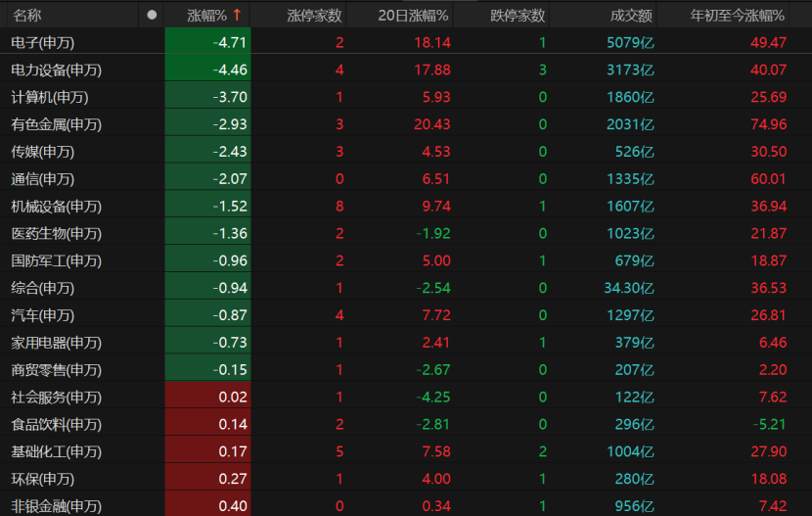Click the 名称 column header
812x516 pixels.
click(x=27, y=16)
